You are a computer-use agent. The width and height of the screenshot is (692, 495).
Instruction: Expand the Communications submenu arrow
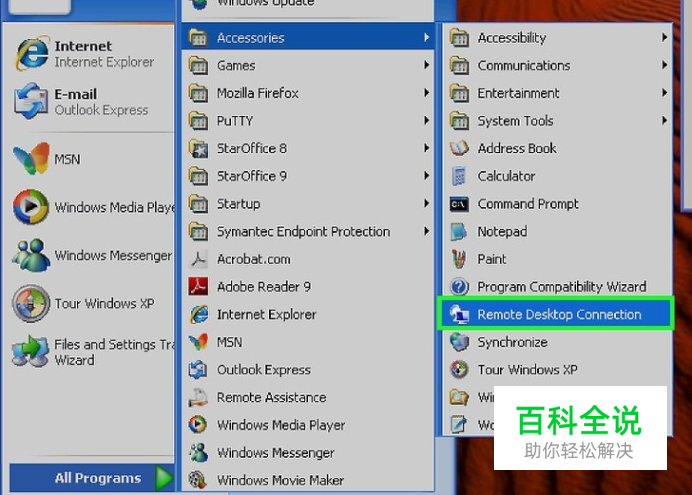pyautogui.click(x=664, y=65)
